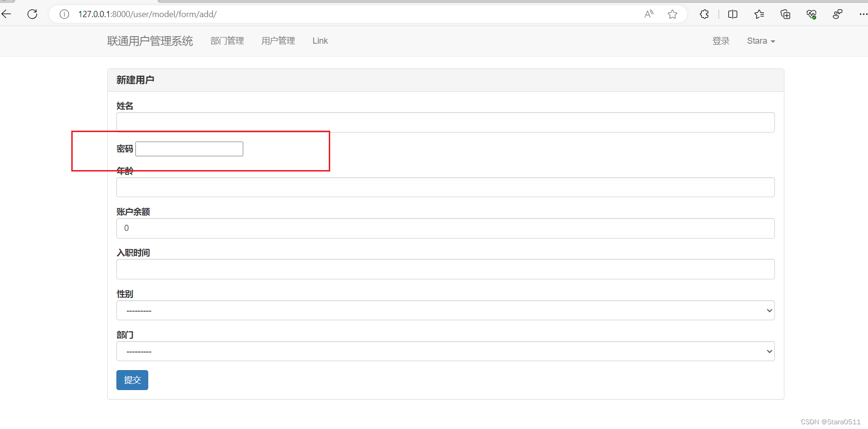Open the 性别 select dropdown
This screenshot has width=868, height=429.
(445, 310)
